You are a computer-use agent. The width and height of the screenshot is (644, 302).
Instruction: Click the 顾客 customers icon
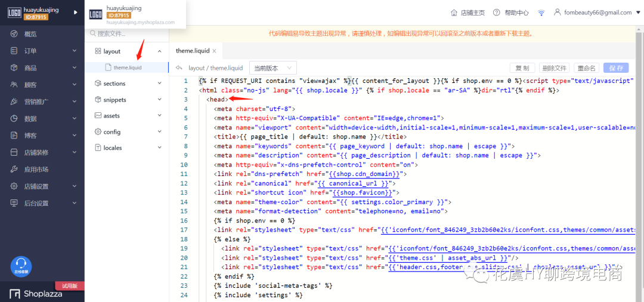pos(14,85)
